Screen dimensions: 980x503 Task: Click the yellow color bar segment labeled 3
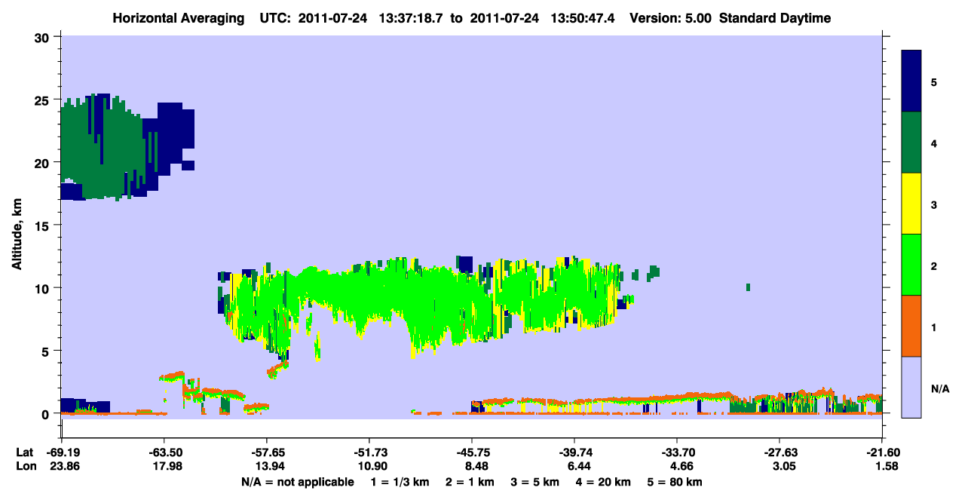(x=911, y=204)
